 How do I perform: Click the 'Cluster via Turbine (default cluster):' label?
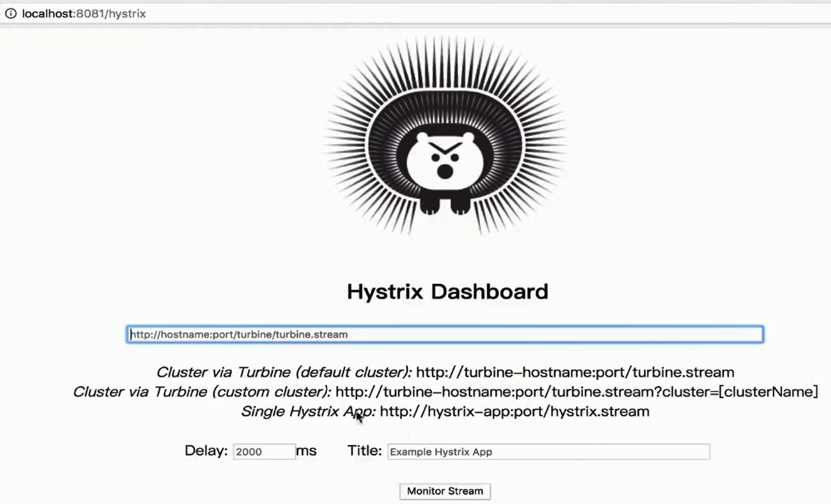pos(284,372)
